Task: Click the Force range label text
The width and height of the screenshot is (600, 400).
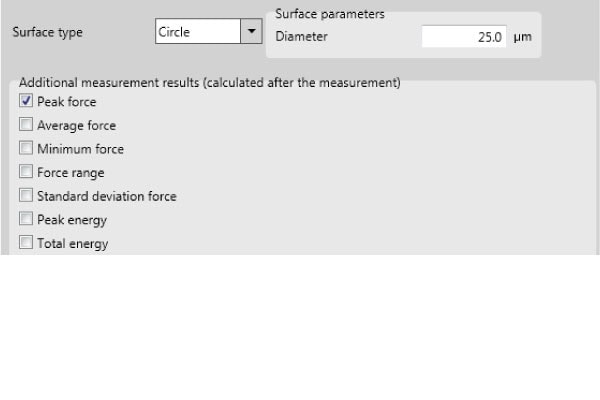Action: tap(70, 173)
